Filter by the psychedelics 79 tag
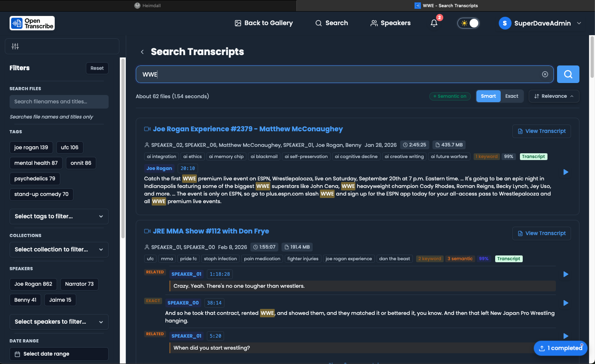 35,178
